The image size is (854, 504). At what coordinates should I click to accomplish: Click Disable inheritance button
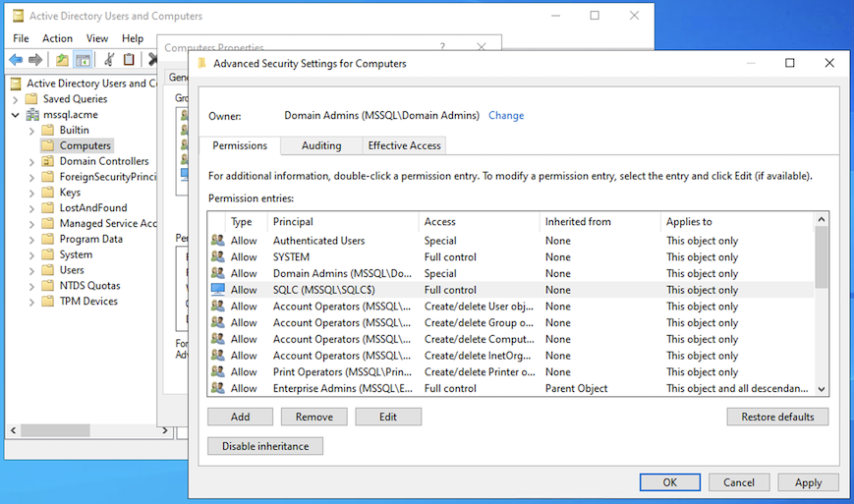point(265,446)
